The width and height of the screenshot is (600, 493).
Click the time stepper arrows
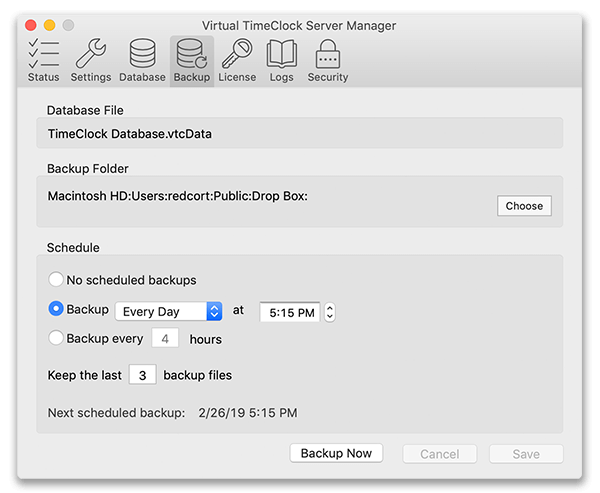(329, 312)
